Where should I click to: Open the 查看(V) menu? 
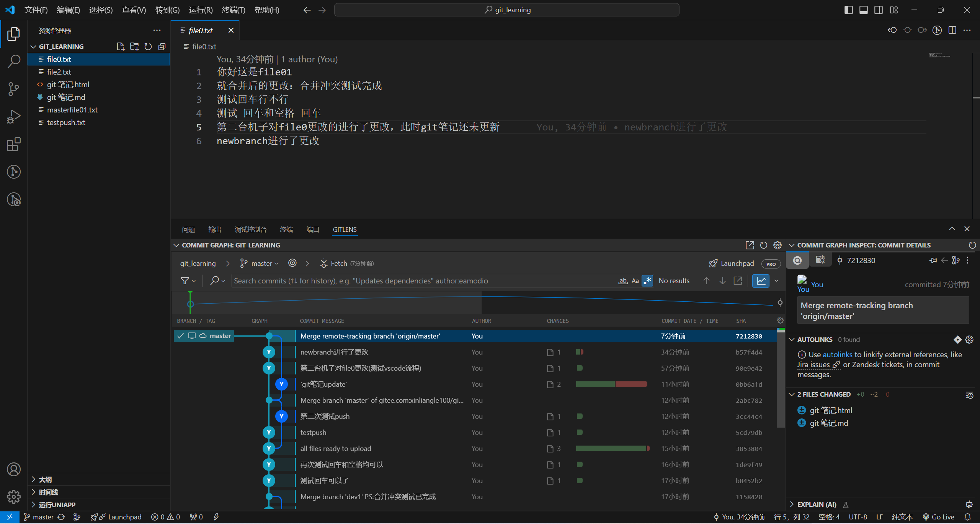pos(134,10)
